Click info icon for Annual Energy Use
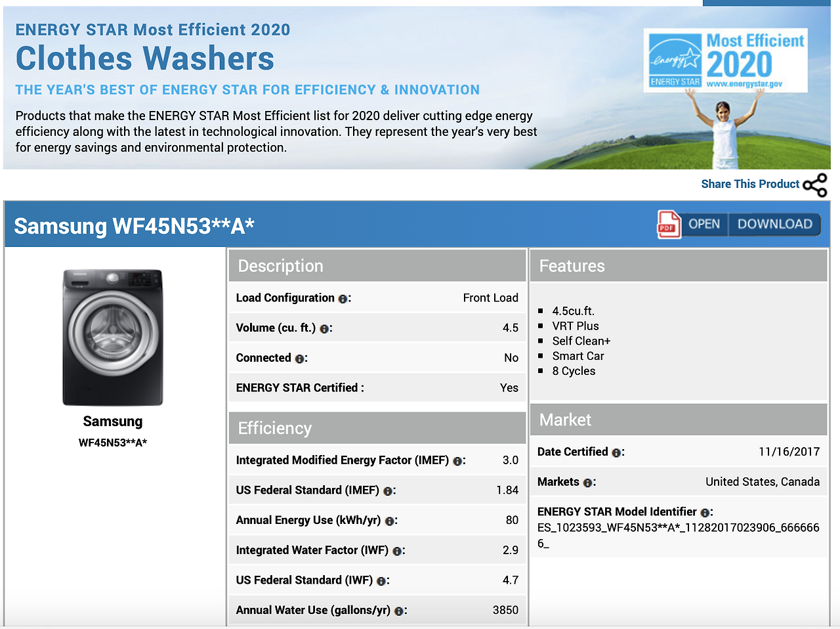The image size is (840, 629). pyautogui.click(x=390, y=521)
